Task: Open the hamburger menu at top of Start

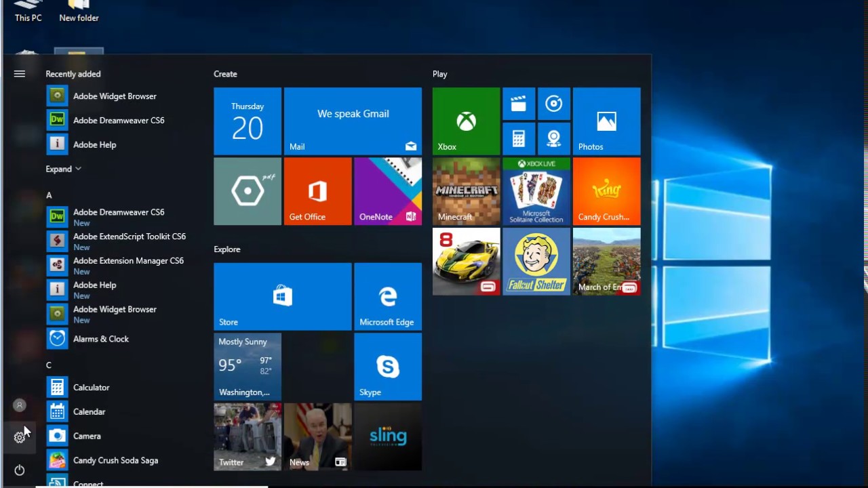Action: 19,74
